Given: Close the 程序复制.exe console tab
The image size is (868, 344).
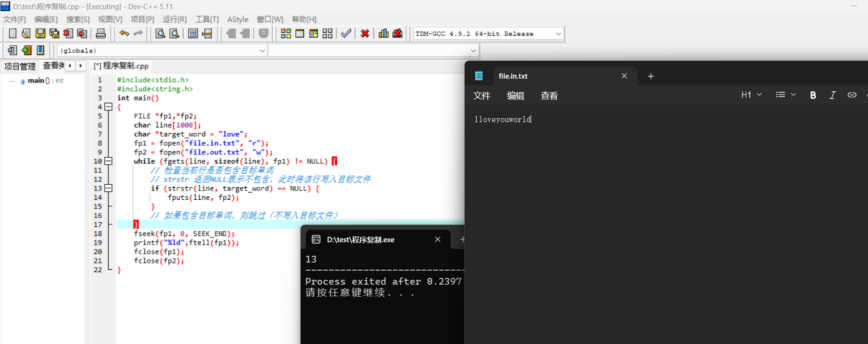Looking at the screenshot, I should [x=438, y=239].
